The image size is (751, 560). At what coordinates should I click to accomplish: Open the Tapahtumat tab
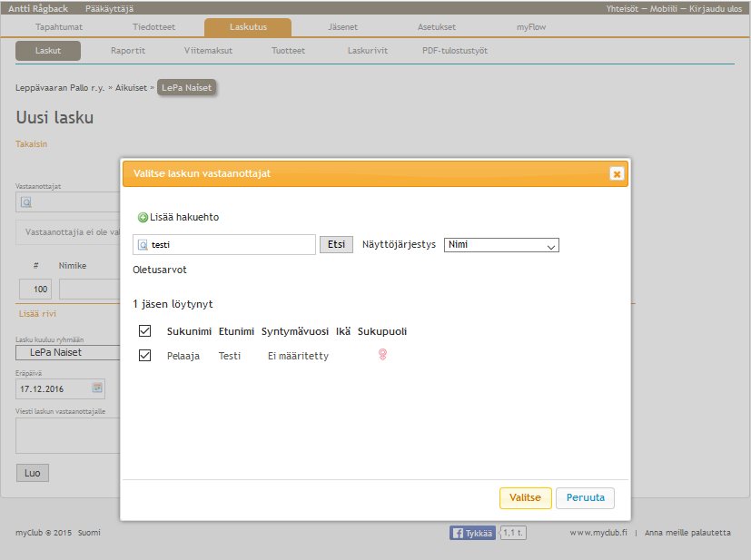coord(59,27)
